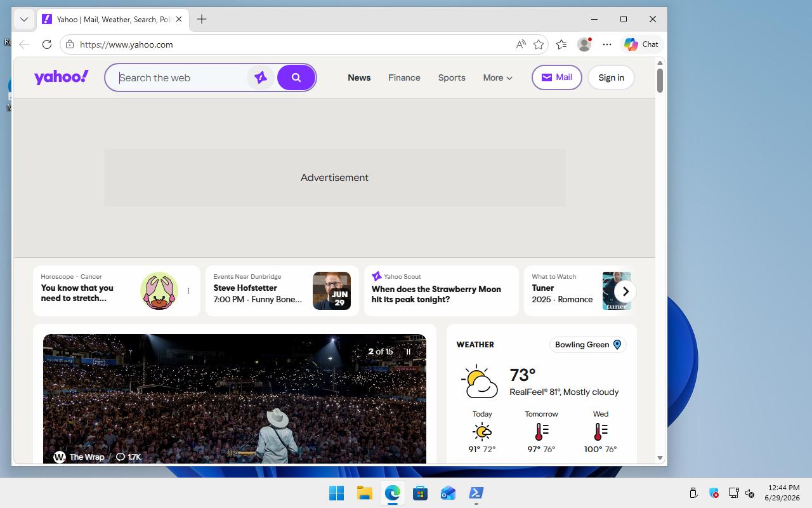Click the Yahoo logo
The image size is (812, 508).
point(62,77)
